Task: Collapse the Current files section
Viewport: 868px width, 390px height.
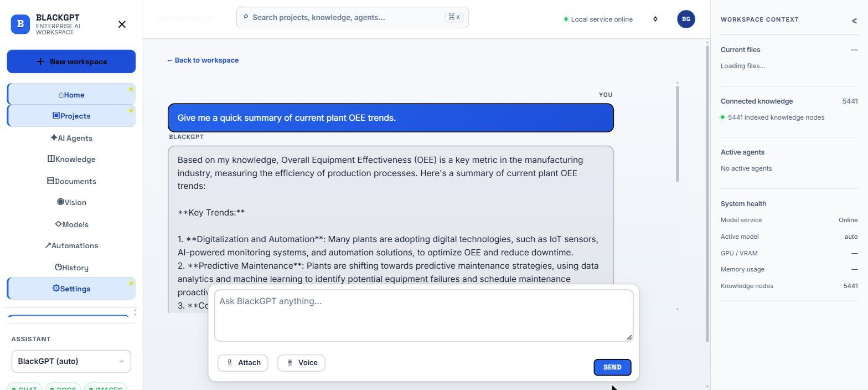Action: click(x=854, y=50)
